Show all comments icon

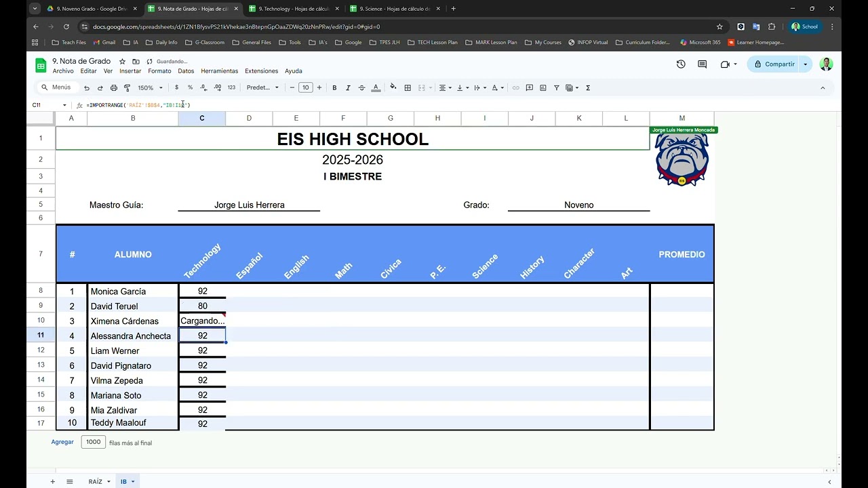(x=703, y=64)
